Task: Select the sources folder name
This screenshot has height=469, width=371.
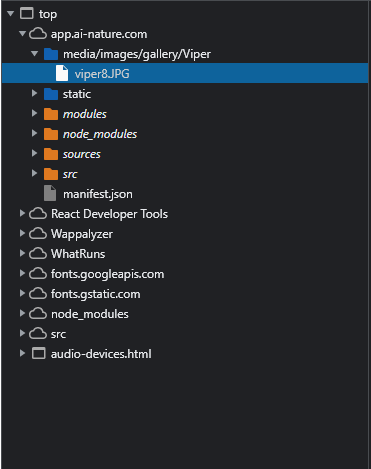Action: (82, 154)
